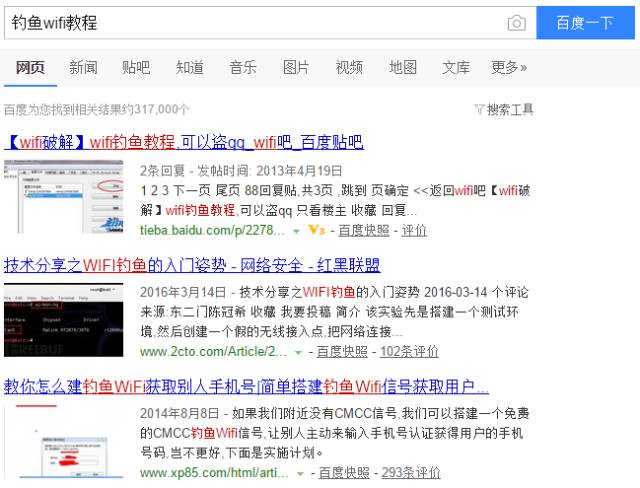This screenshot has width=640, height=488.
Task: Click the camera image-search icon
Action: [516, 23]
